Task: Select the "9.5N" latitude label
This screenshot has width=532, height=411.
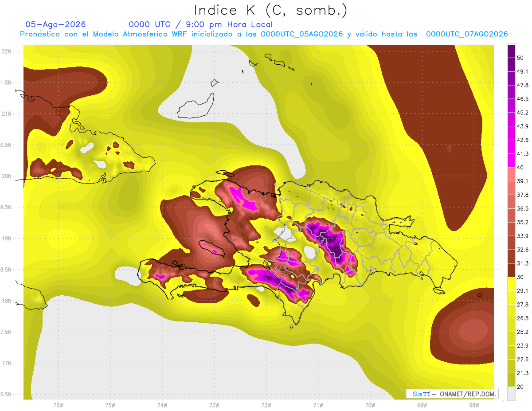Action: (x=6, y=207)
